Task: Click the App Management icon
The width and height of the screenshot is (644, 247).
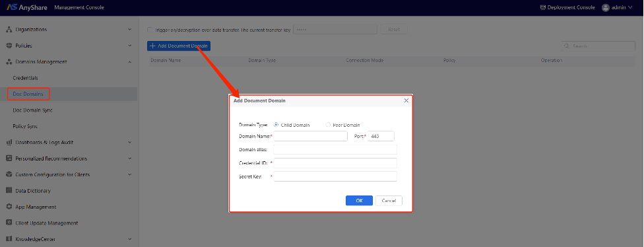Action: point(9,207)
